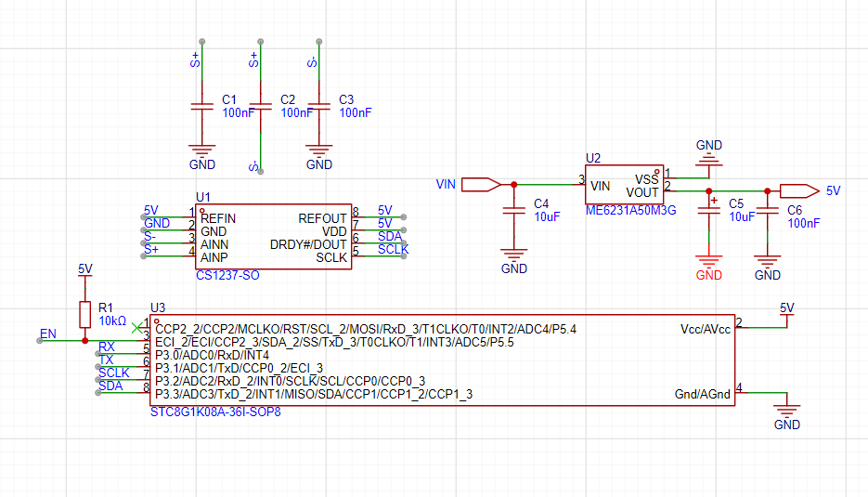Select the C4 capacitor symbol
868x497 pixels.
click(x=513, y=211)
